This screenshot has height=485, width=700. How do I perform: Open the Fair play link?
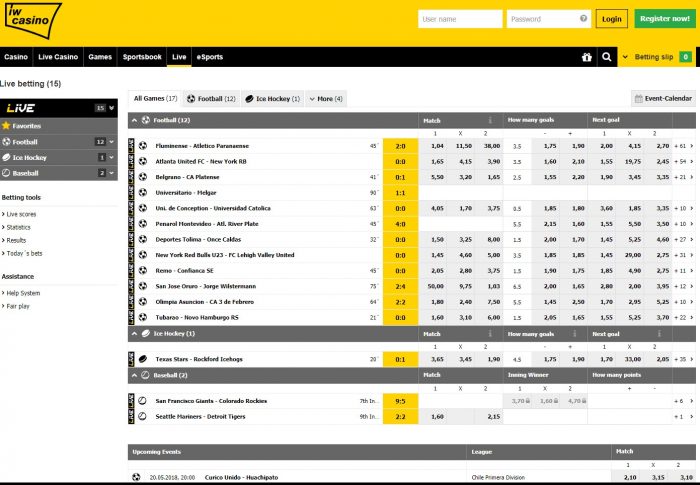[18, 306]
